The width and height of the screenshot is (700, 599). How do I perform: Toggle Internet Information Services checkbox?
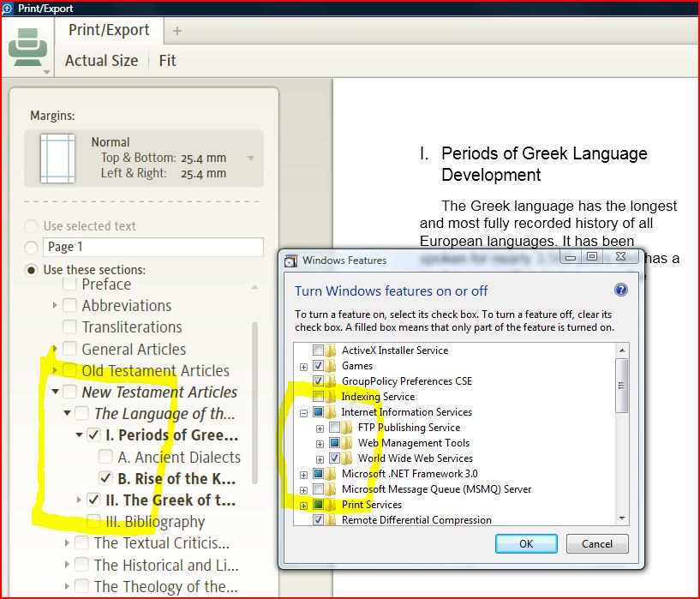click(319, 411)
